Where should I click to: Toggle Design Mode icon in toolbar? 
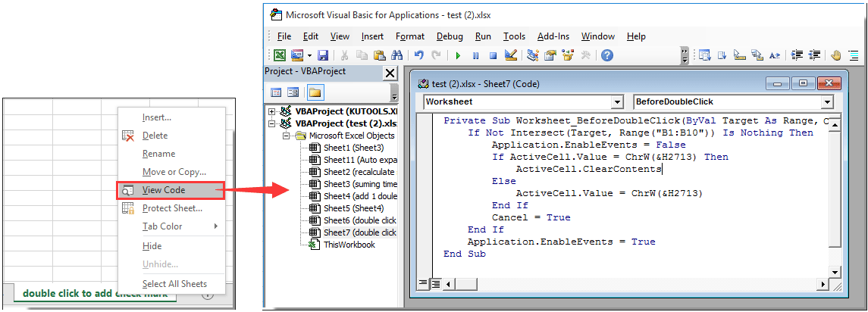click(x=511, y=55)
